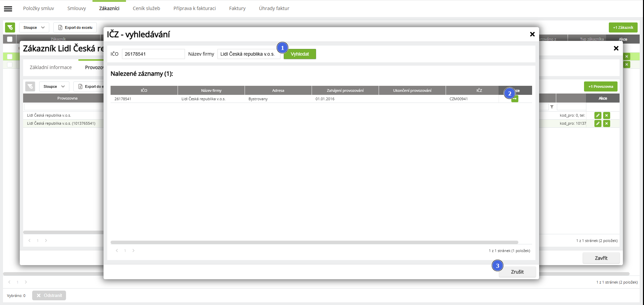Delete the provozovna row with kod_pro: 10137
Viewport: 644px width, 305px height.
606,123
